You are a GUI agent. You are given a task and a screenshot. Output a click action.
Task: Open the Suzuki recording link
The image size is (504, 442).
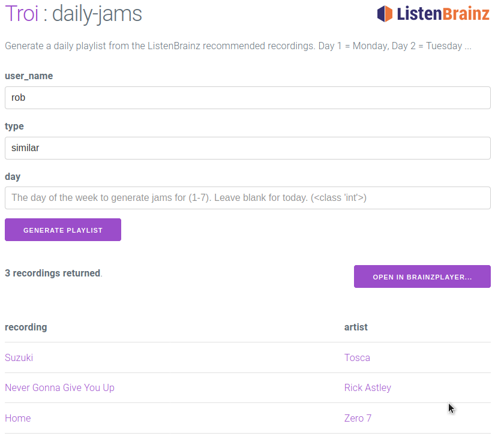point(19,357)
